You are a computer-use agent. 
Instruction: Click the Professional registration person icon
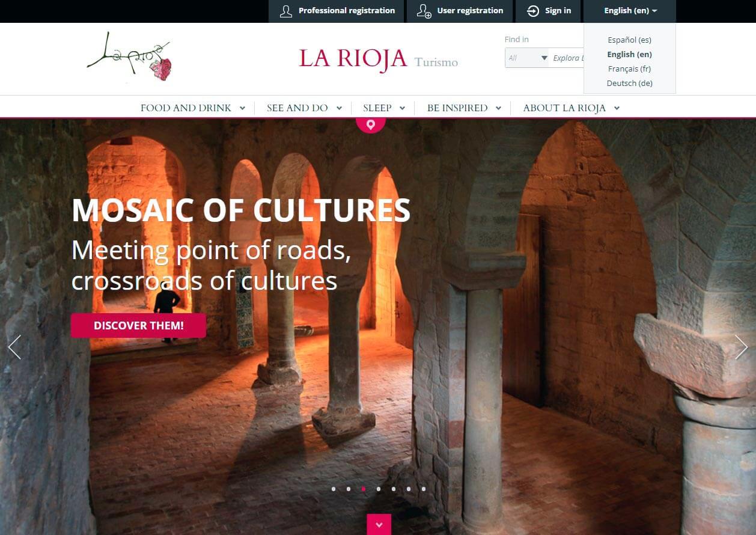pyautogui.click(x=286, y=11)
